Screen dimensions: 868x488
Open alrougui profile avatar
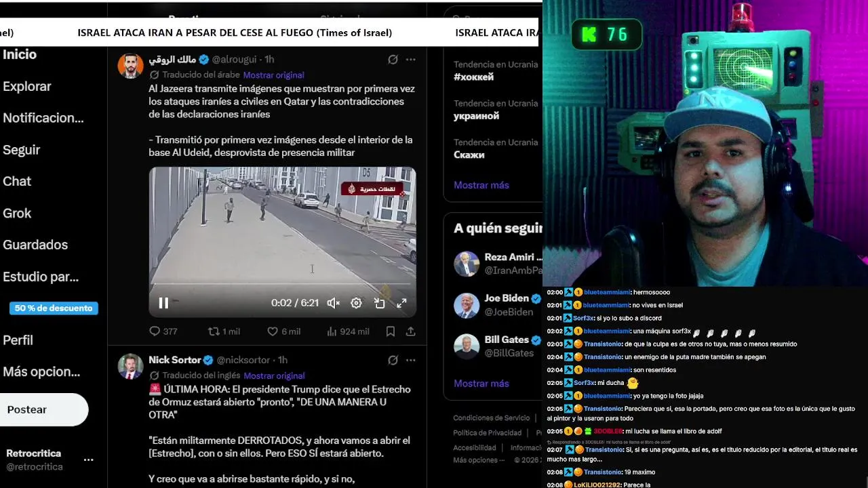(x=130, y=66)
